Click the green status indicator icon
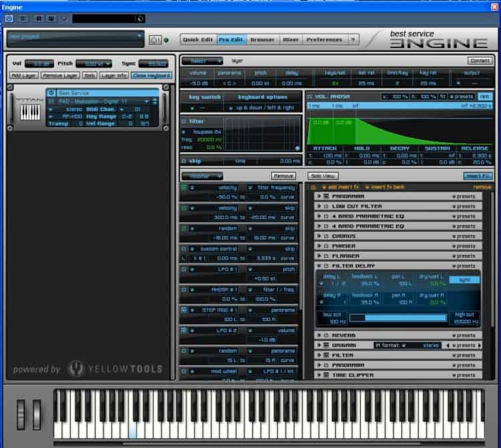The height and width of the screenshot is (448, 501). [166, 40]
